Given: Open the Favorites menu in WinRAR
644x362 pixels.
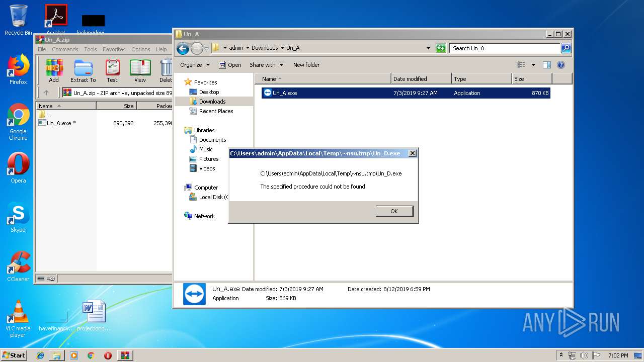Looking at the screenshot, I should (114, 49).
